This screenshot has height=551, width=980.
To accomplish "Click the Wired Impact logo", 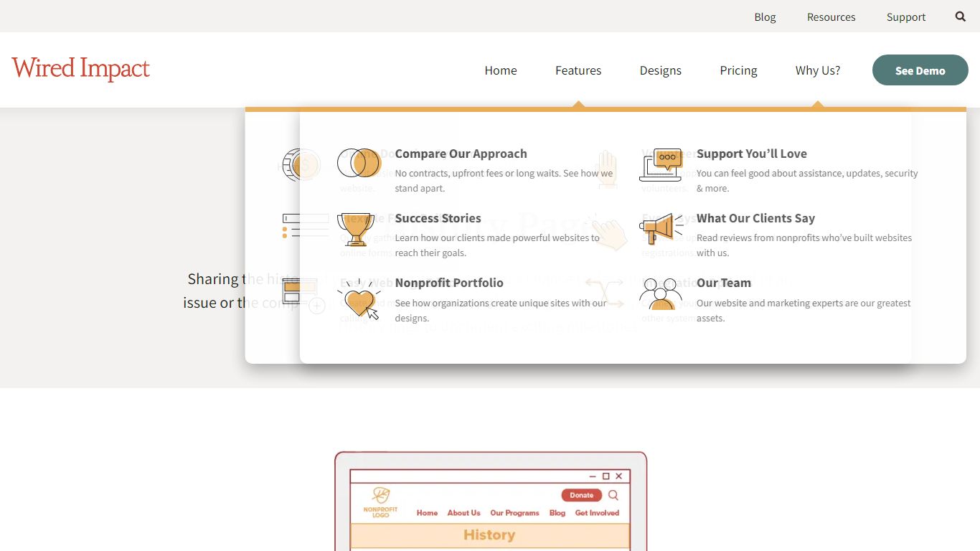I will pos(81,69).
